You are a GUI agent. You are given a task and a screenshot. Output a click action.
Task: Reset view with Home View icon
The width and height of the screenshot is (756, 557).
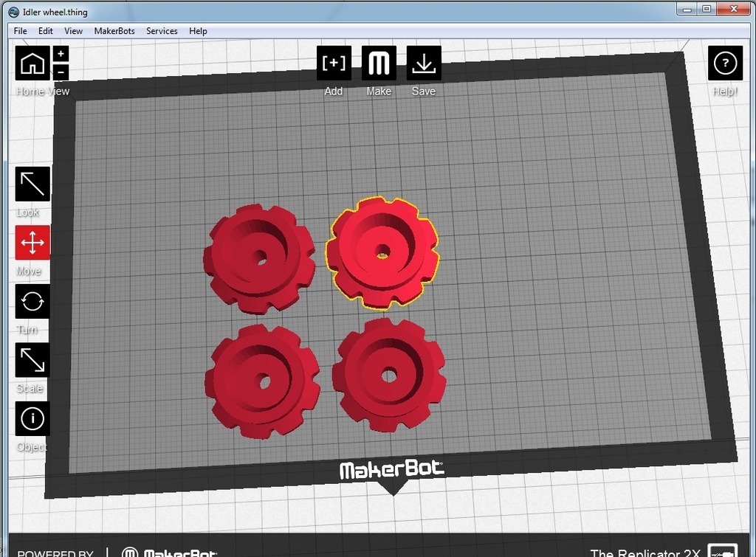point(32,63)
